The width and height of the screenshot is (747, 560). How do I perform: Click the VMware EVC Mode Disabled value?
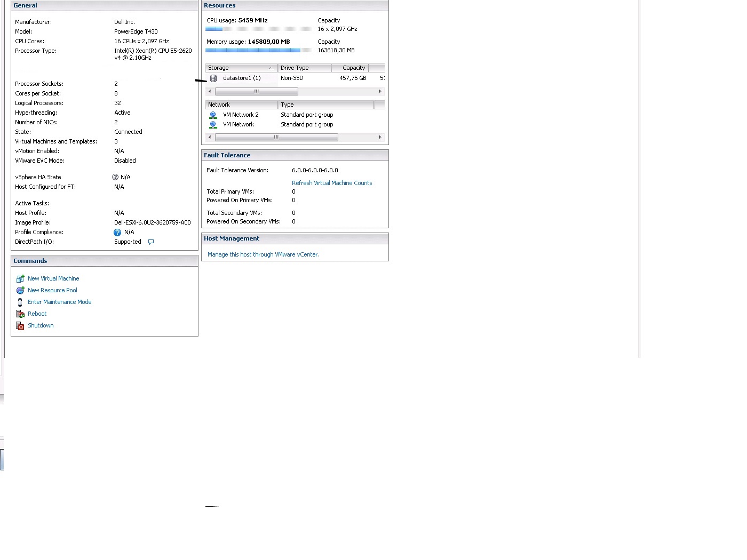pos(125,161)
